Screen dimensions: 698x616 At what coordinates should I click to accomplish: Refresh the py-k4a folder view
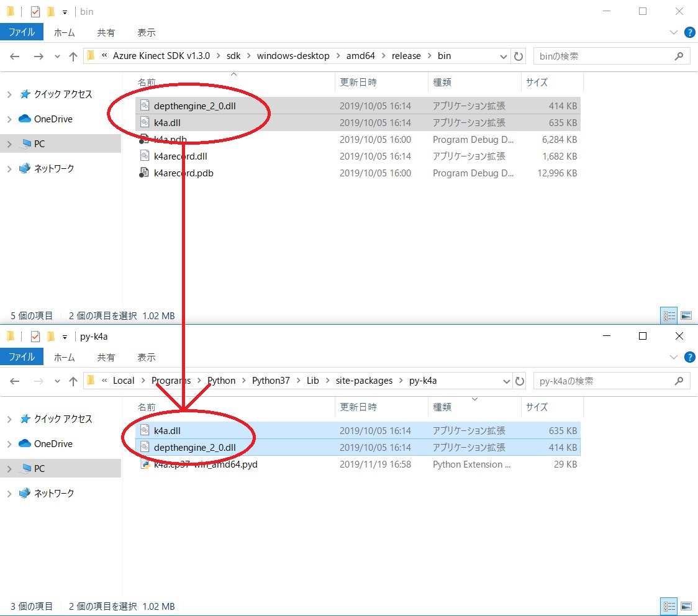(x=520, y=381)
